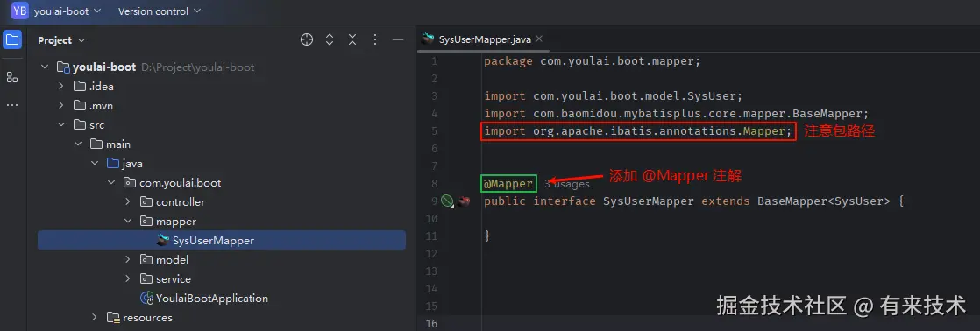Open Project panel options kebab menu
Screen dimensions: 980x331
(375, 40)
